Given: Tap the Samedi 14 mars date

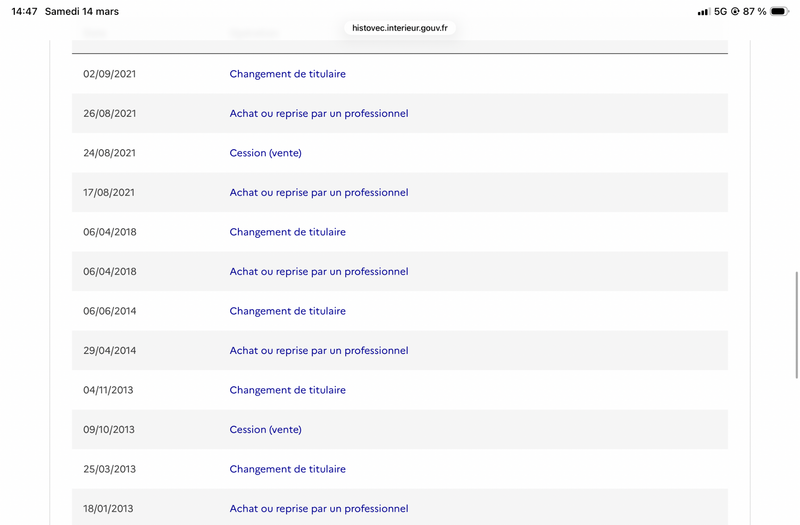Looking at the screenshot, I should tap(82, 12).
